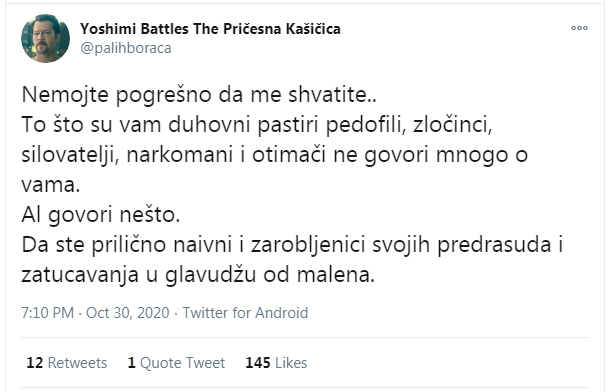The height and width of the screenshot is (392, 609).
Task: Click the retweet count number 12
Action: coord(35,363)
